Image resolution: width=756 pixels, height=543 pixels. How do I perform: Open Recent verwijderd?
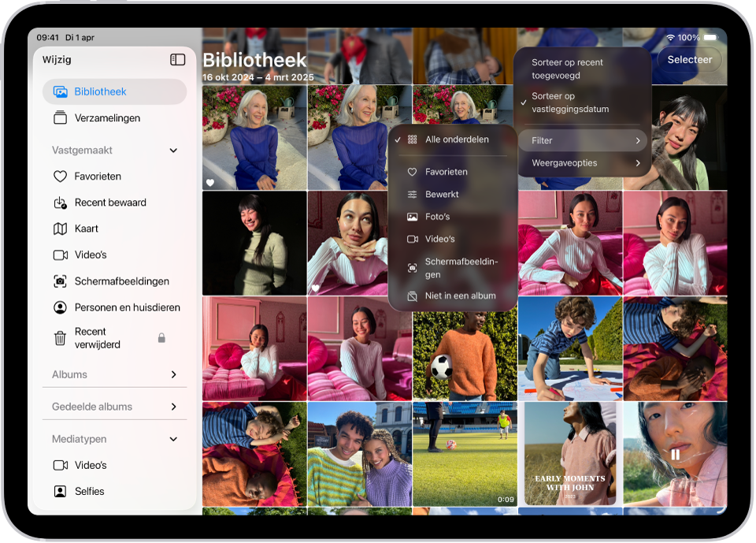[x=98, y=337]
